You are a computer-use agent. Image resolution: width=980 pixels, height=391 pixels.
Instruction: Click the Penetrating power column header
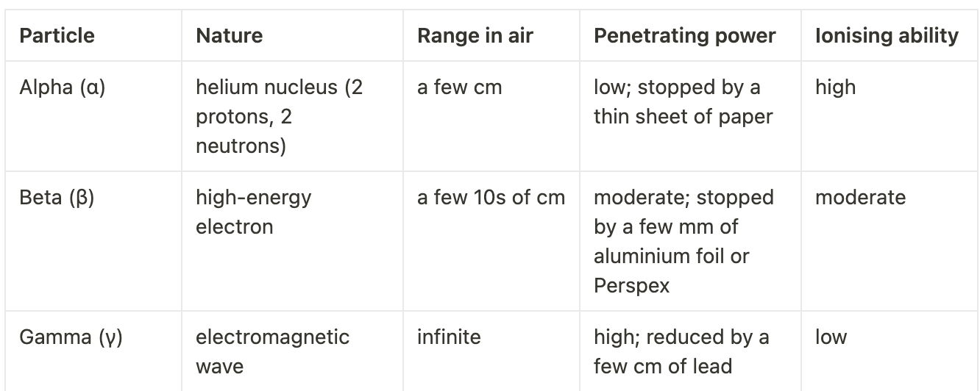684,36
